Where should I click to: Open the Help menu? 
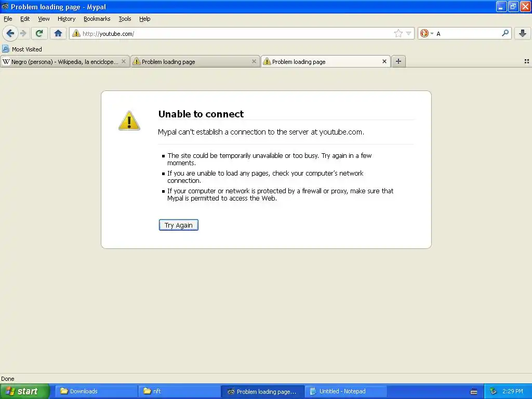(144, 19)
